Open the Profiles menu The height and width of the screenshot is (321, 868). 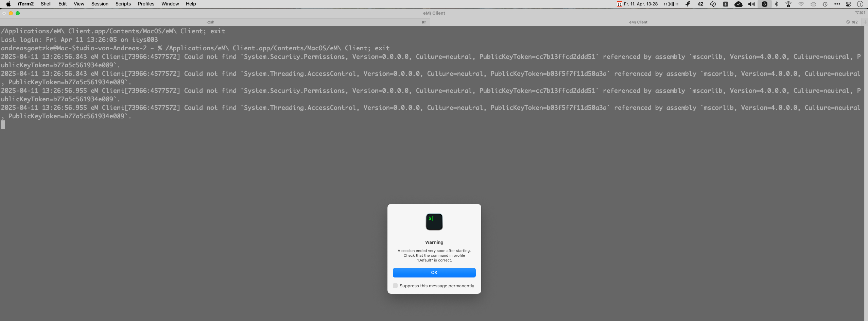tap(146, 4)
